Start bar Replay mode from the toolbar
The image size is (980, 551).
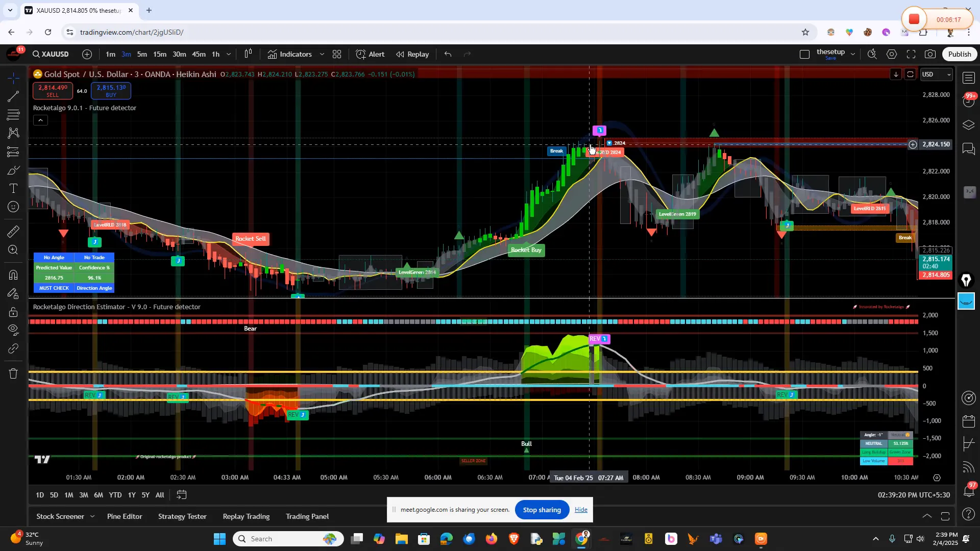point(412,54)
